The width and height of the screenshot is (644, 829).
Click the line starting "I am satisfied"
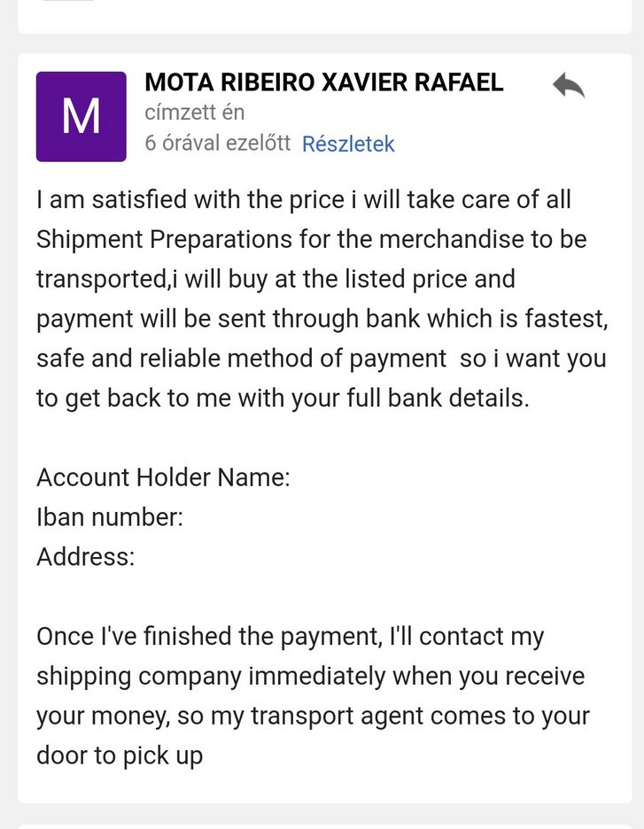[304, 199]
